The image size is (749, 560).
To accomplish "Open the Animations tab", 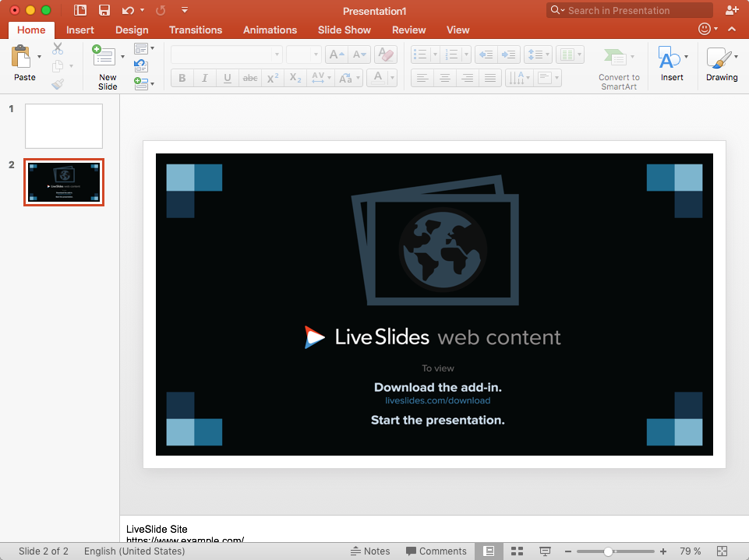I will [x=270, y=30].
